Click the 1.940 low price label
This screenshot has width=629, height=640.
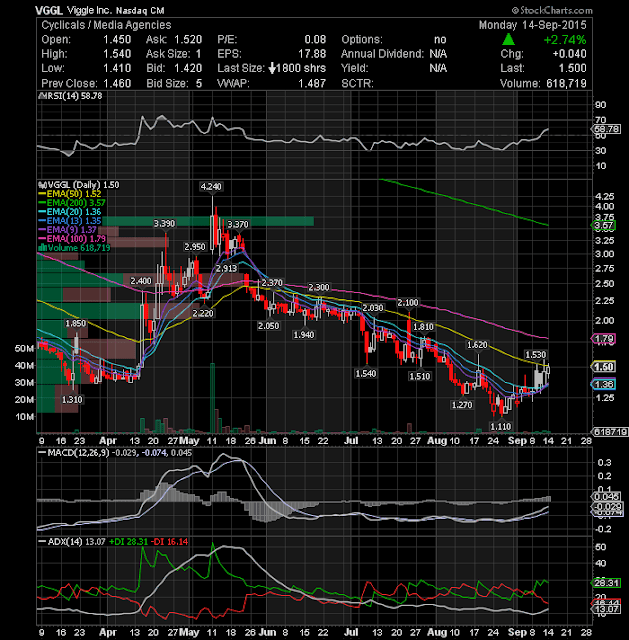click(304, 335)
